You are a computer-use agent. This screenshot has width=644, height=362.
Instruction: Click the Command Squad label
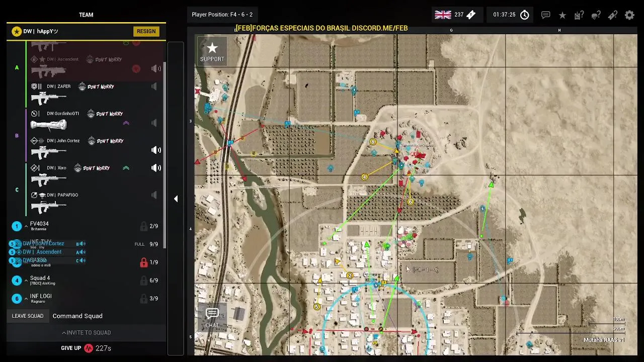[77, 316]
